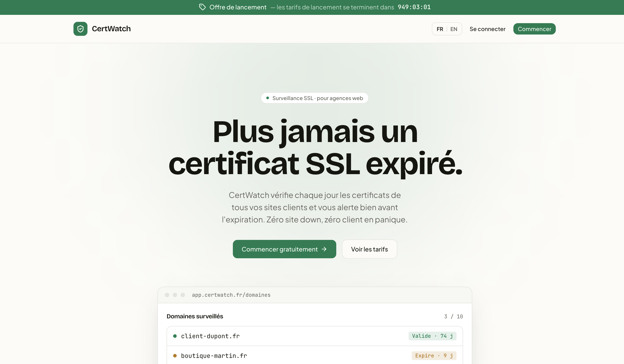Click the amber status dot for boutique-martin.fr

pos(175,355)
